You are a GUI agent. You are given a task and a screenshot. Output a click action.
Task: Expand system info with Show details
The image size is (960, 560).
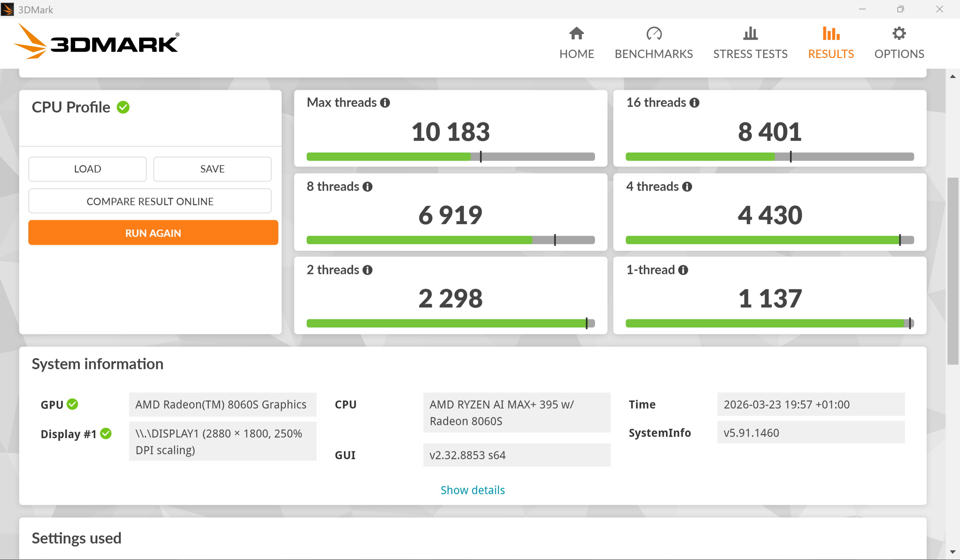tap(472, 490)
